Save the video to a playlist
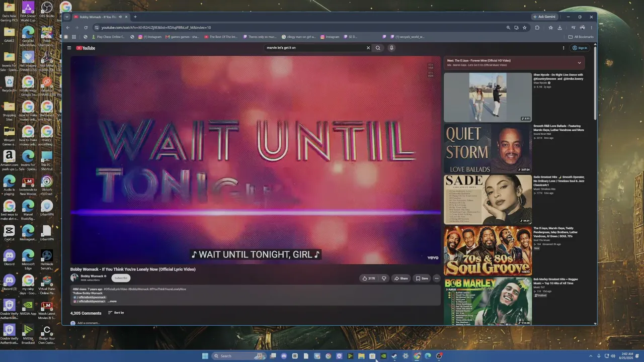Screen dimensions: 644x362 (x=422, y=278)
